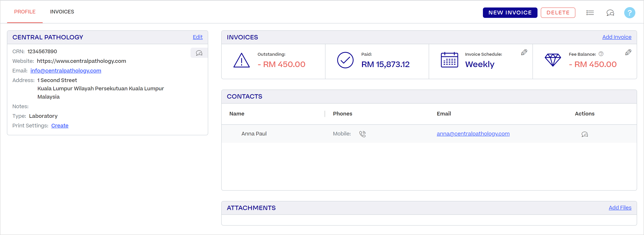Screen dimensions: 644x235
Task: Call Anna Paul via mobile phone icon
Action: point(363,134)
